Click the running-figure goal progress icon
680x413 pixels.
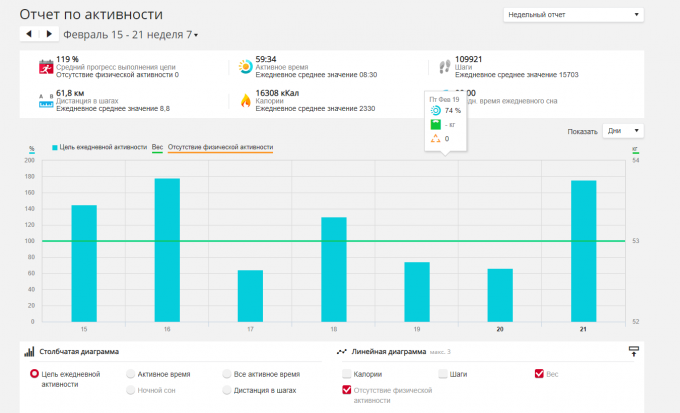(45, 67)
